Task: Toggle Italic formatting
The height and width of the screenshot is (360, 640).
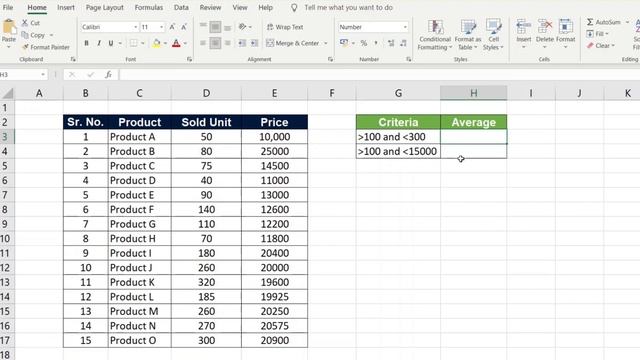Action: point(99,43)
